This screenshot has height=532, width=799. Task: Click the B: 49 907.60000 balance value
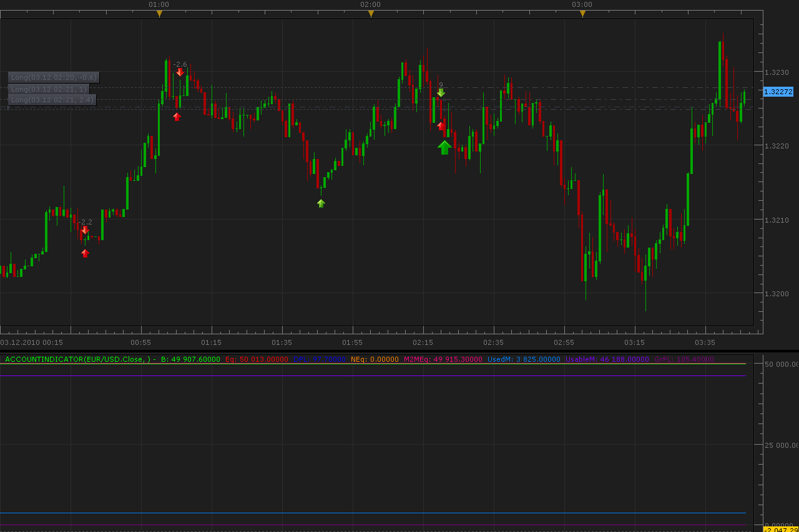pyautogui.click(x=190, y=359)
